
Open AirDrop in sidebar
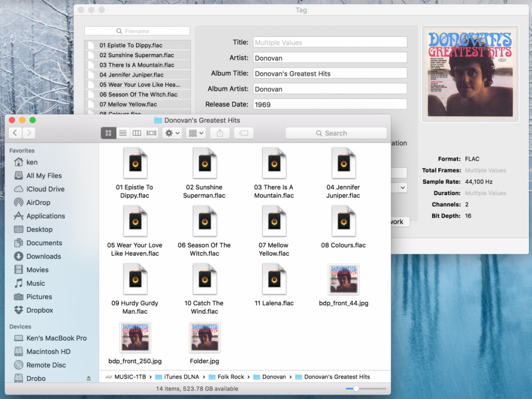click(32, 203)
